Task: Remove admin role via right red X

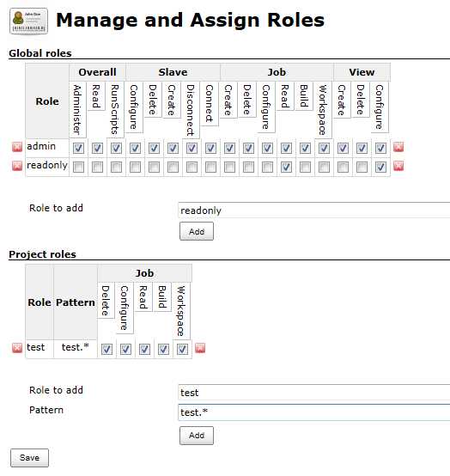Action: coord(398,147)
